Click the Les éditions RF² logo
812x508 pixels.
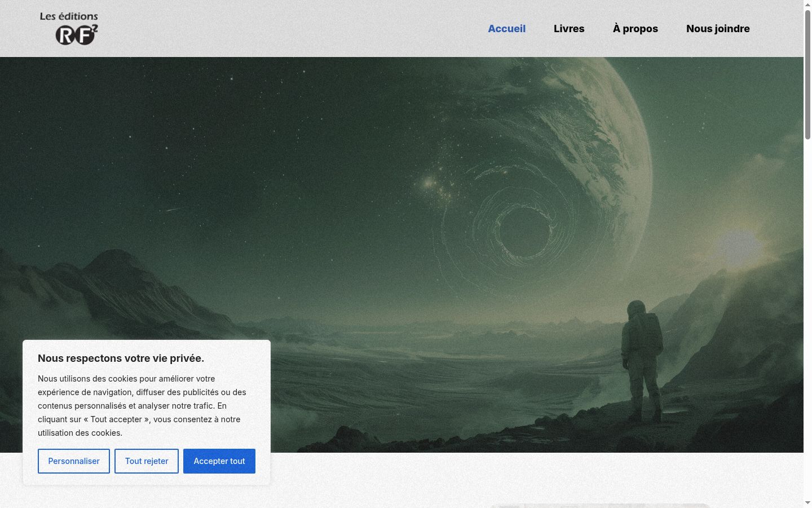[x=69, y=28]
